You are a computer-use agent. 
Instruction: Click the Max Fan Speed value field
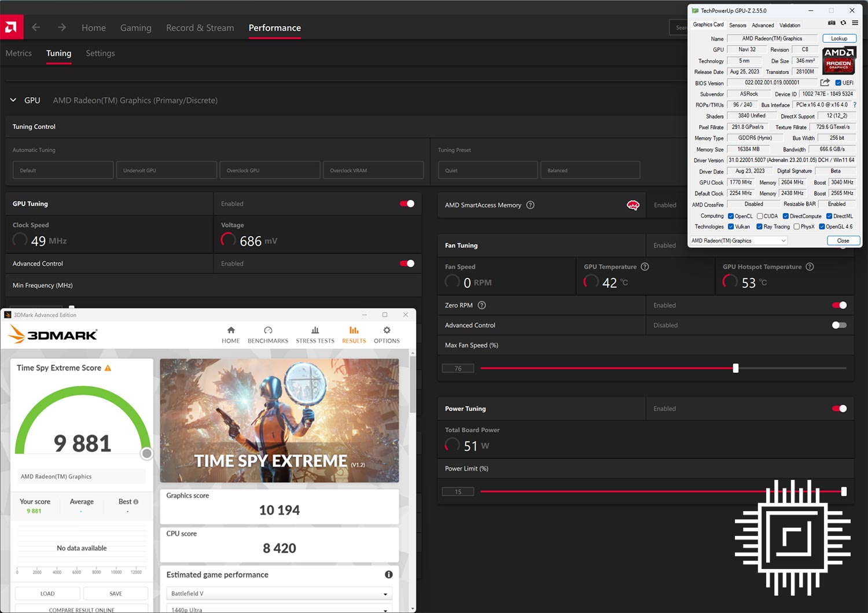point(458,368)
